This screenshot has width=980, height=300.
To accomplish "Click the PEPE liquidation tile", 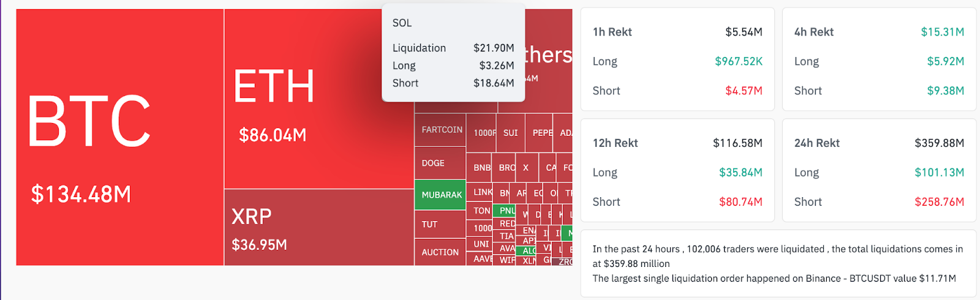I will pyautogui.click(x=540, y=133).
